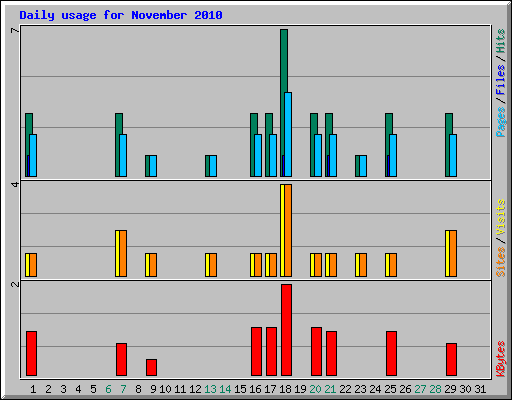Select the red KBytes bar for day 29

[451, 359]
